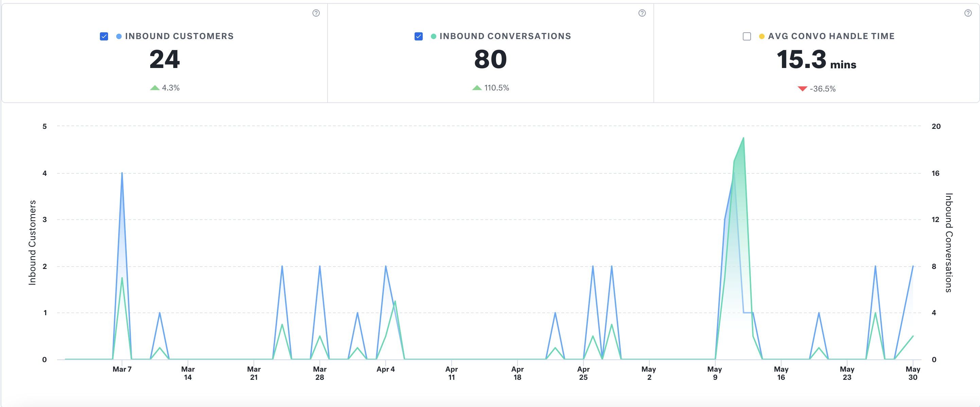Click the INBOUND CUSTOMERS label

pyautogui.click(x=179, y=36)
